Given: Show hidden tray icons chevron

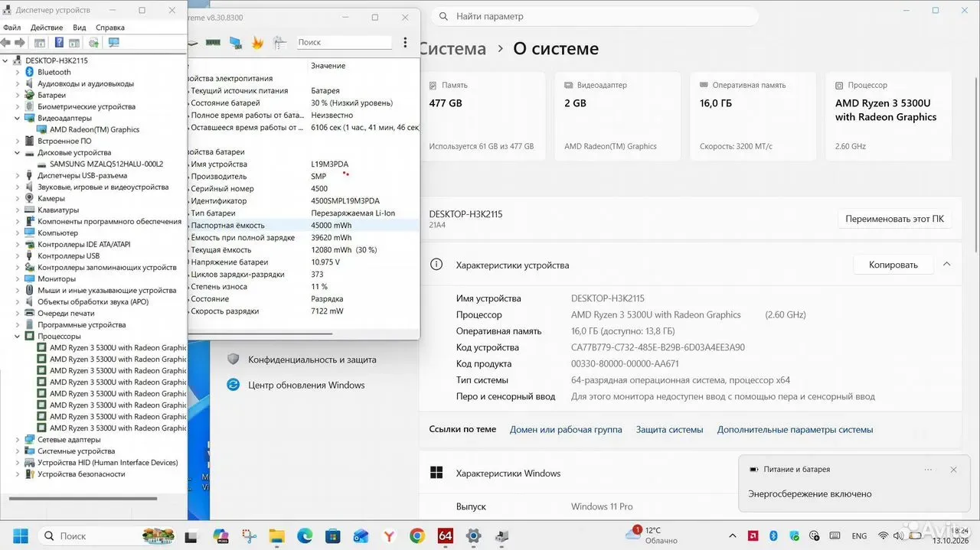Looking at the screenshot, I should [x=733, y=536].
